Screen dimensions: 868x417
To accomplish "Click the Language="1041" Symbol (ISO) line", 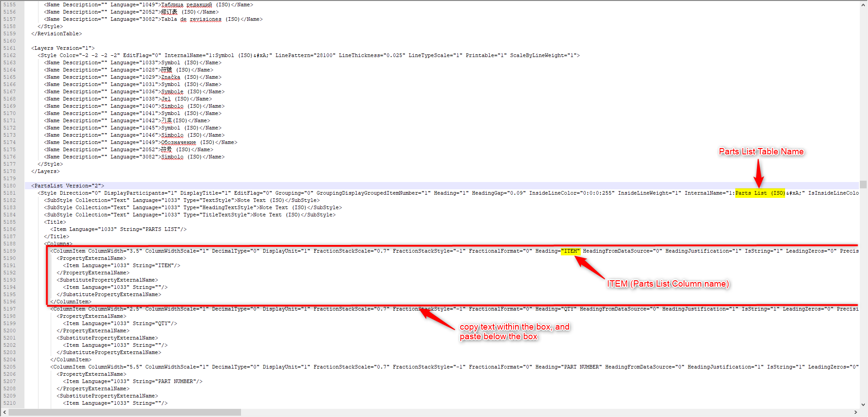I will pyautogui.click(x=133, y=113).
